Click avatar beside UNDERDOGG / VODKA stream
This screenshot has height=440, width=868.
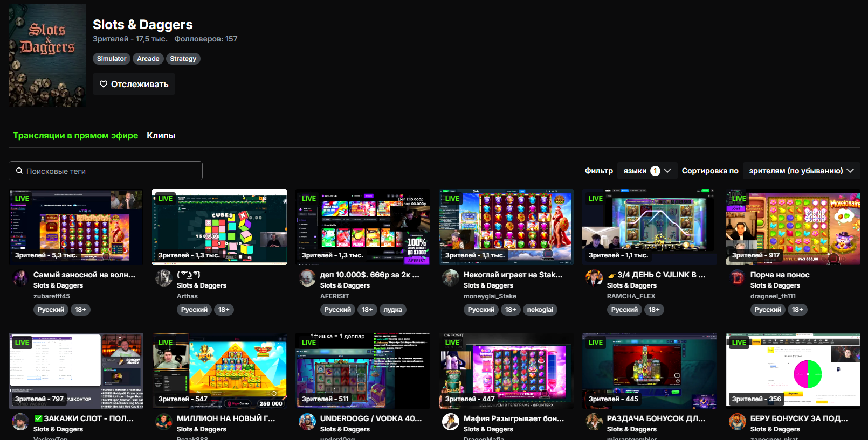(x=307, y=422)
